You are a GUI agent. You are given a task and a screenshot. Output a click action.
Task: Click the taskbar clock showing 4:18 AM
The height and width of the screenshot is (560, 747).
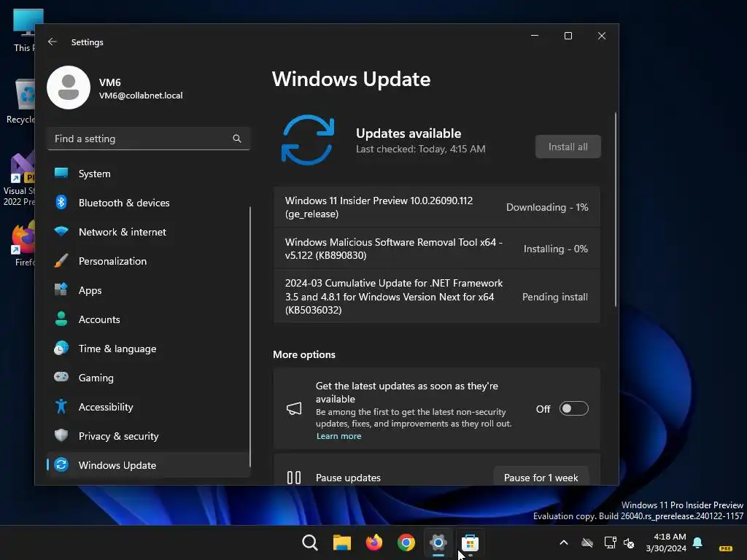[666, 542]
